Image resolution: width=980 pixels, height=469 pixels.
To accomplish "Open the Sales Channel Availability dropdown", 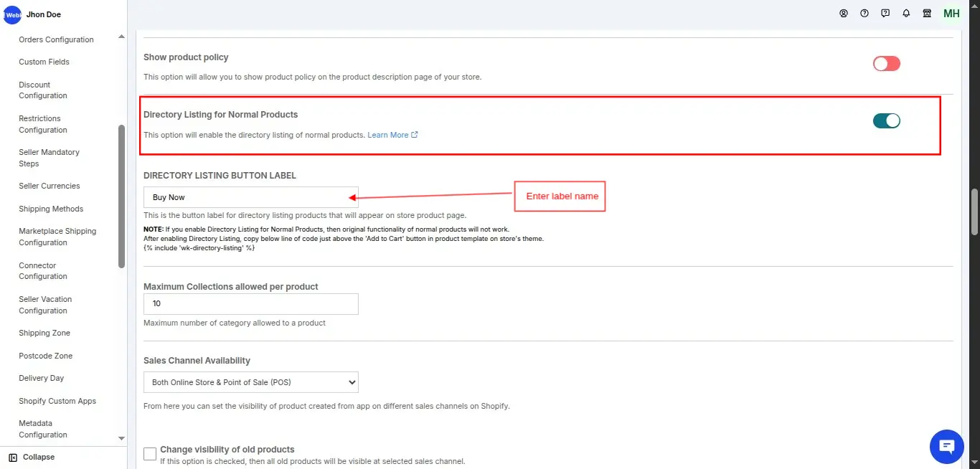I will tap(251, 382).
